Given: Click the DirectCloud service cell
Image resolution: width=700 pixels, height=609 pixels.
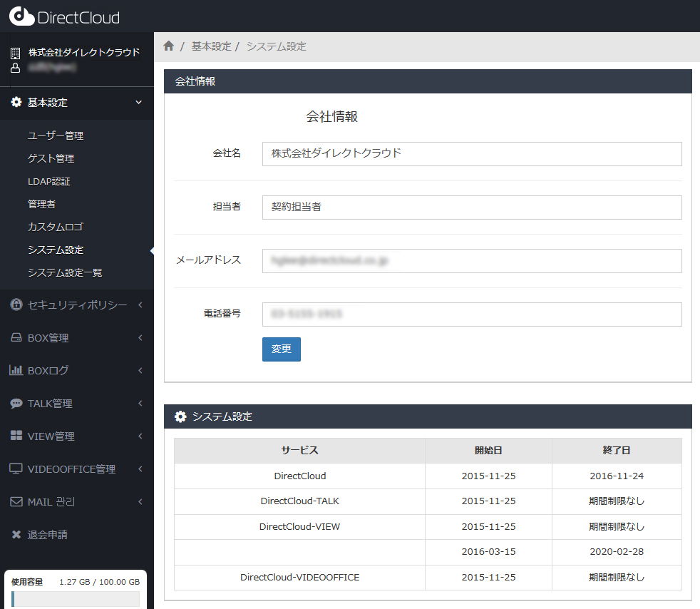Looking at the screenshot, I should [299, 476].
